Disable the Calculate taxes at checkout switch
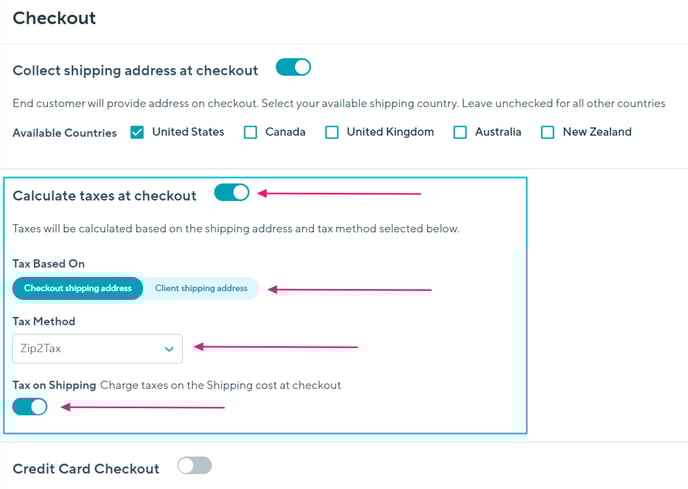688x489 pixels. coord(231,193)
